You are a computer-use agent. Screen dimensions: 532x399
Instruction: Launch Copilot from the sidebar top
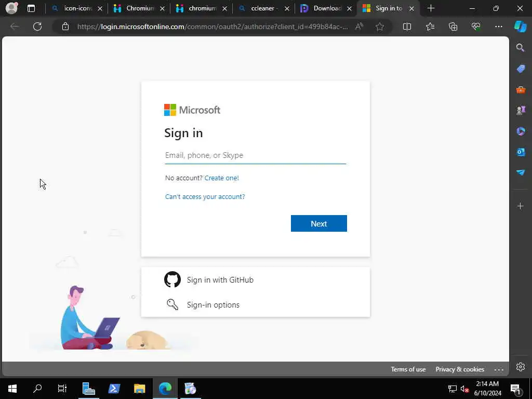[x=521, y=26]
